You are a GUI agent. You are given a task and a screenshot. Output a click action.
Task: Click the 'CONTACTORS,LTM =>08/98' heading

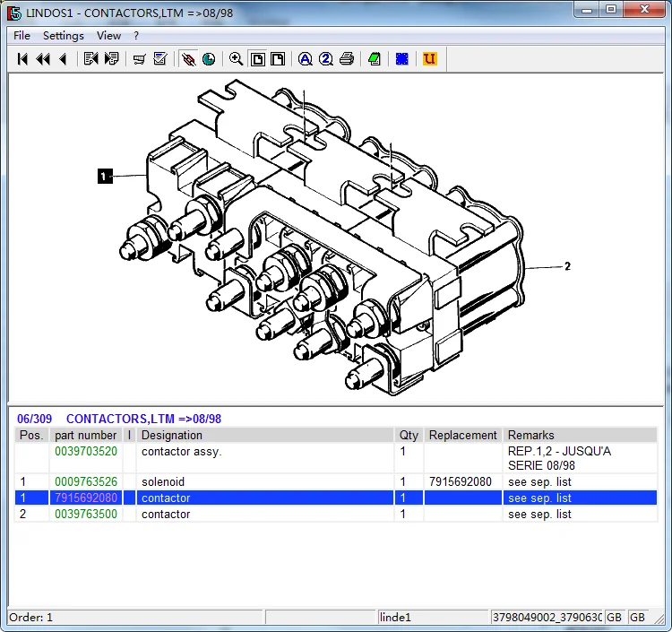[143, 419]
